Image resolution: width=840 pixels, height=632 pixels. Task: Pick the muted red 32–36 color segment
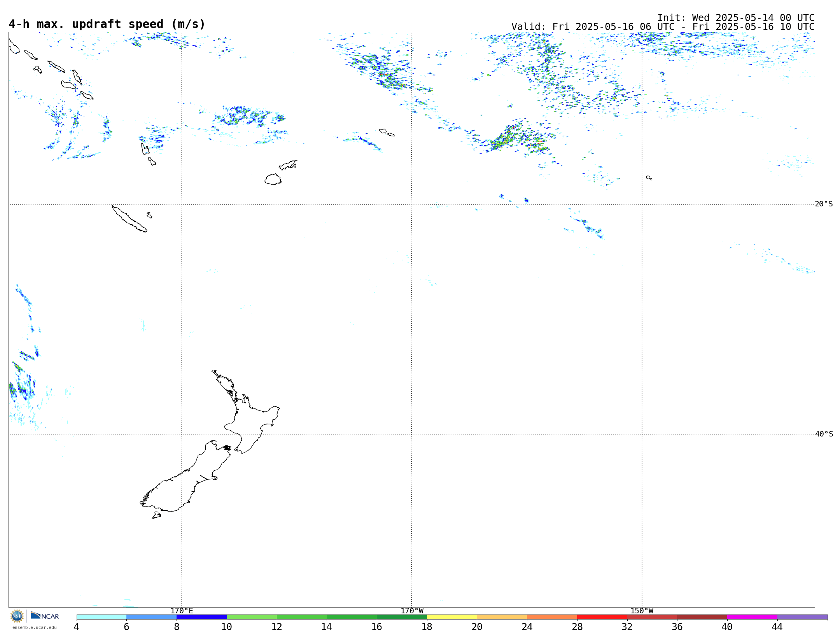652,617
